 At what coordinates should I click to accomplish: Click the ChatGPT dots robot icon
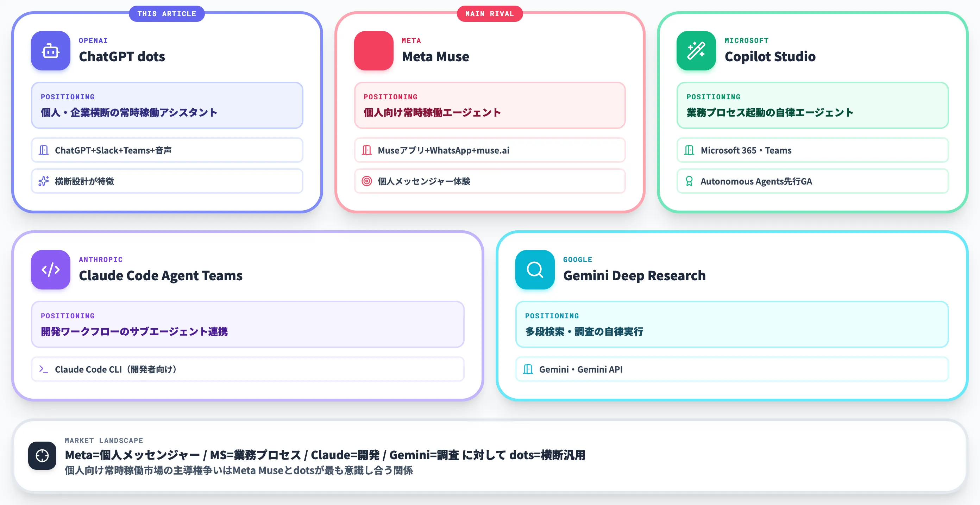pos(51,51)
